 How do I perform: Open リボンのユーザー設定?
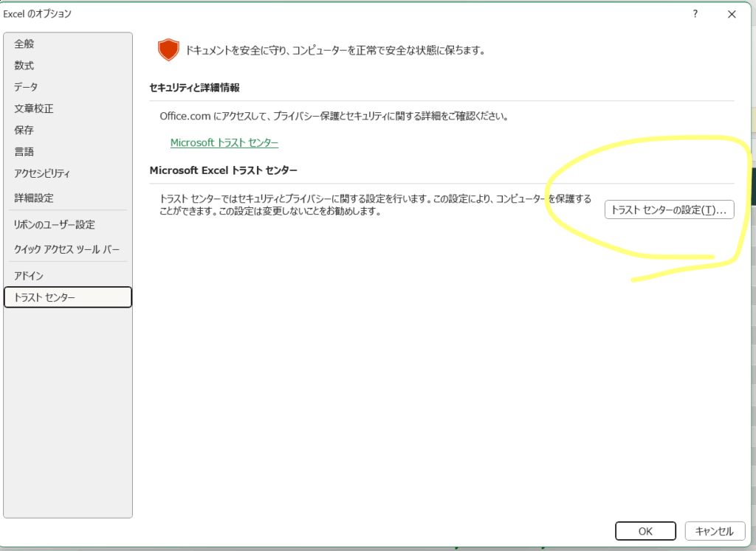click(55, 224)
